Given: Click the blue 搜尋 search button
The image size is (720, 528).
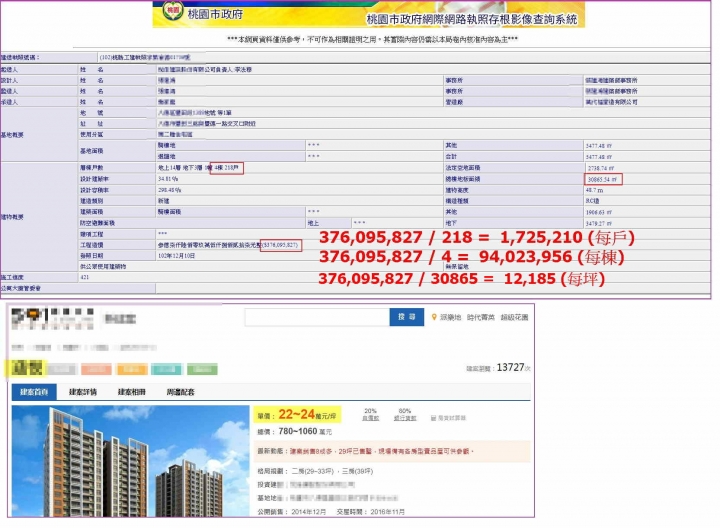Looking at the screenshot, I should click(x=406, y=317).
